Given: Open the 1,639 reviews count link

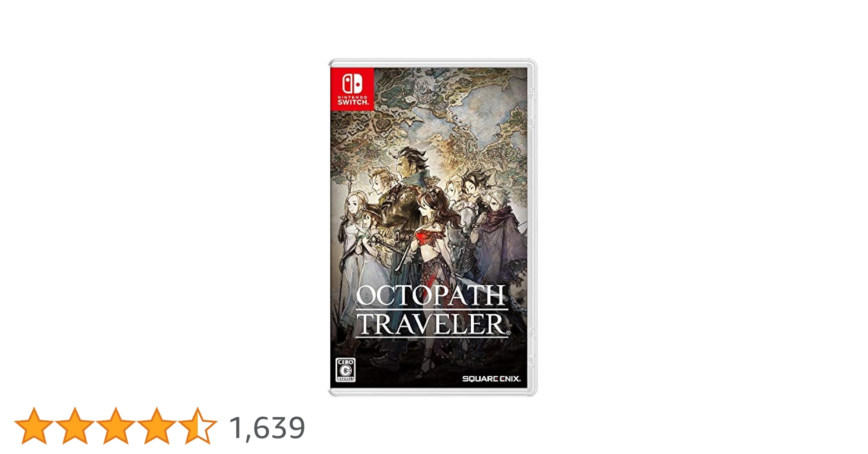Looking at the screenshot, I should click(267, 428).
